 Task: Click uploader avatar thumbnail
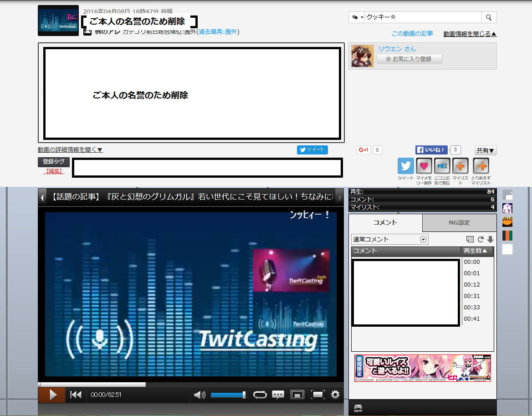(363, 56)
